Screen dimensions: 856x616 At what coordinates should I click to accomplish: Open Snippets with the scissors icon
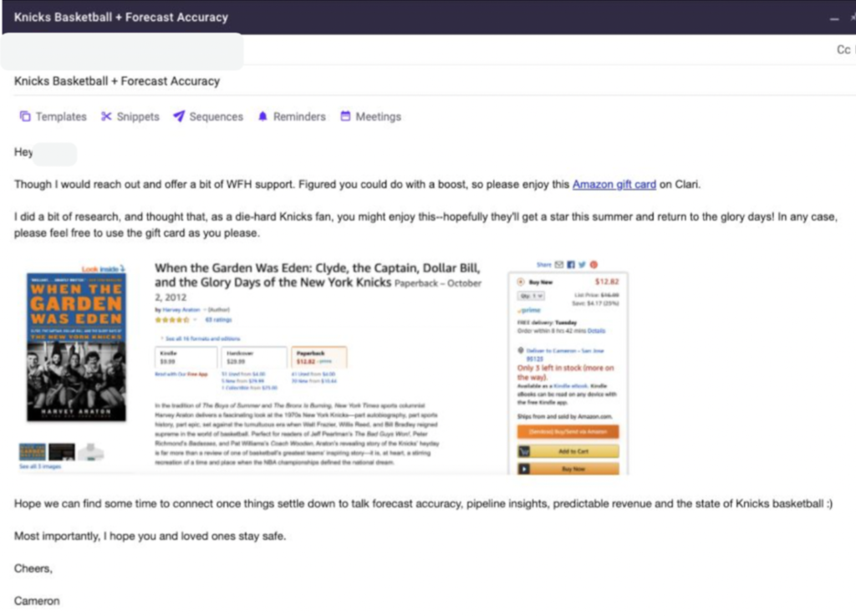click(x=130, y=117)
